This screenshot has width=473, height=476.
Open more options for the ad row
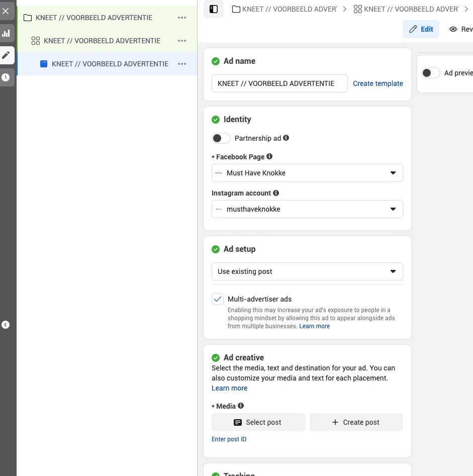182,64
